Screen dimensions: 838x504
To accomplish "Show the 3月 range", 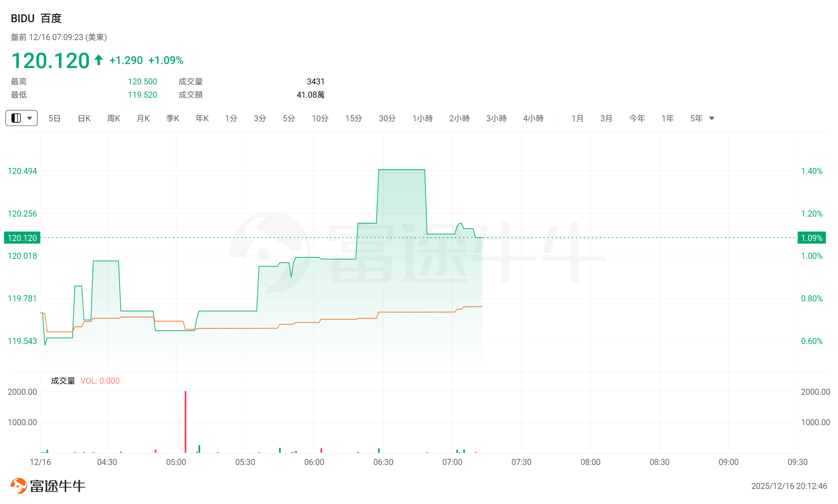I will click(x=606, y=118).
